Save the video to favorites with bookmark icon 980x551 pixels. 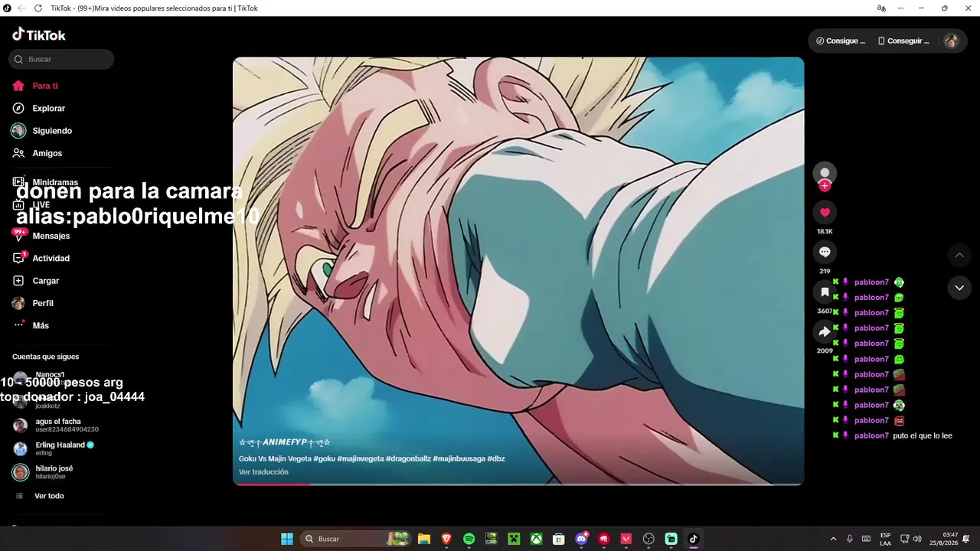[x=825, y=292]
